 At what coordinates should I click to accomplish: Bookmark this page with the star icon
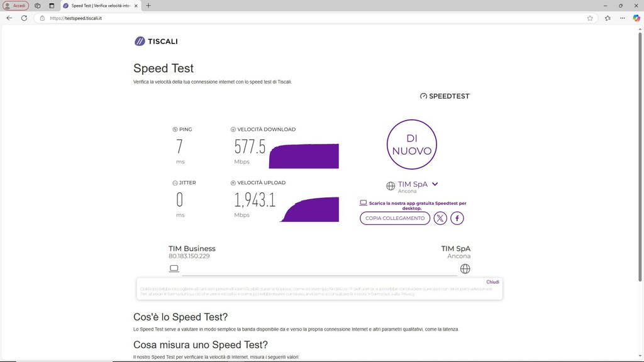tap(590, 18)
